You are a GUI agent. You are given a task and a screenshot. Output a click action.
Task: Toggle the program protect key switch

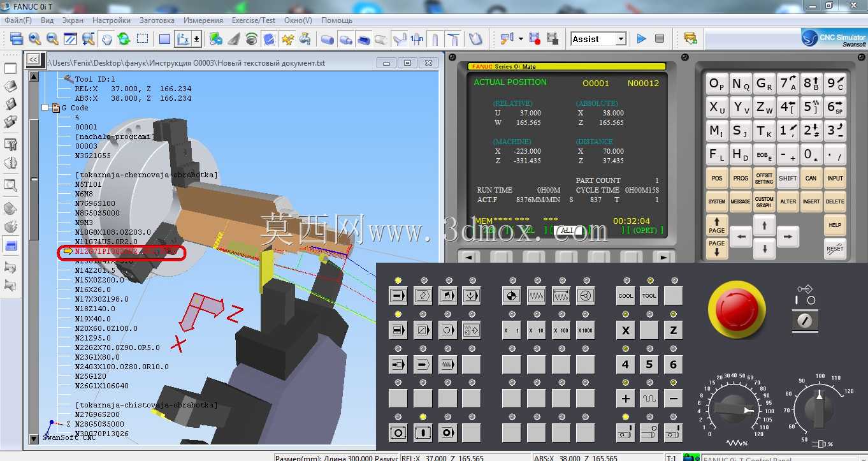coord(805,321)
